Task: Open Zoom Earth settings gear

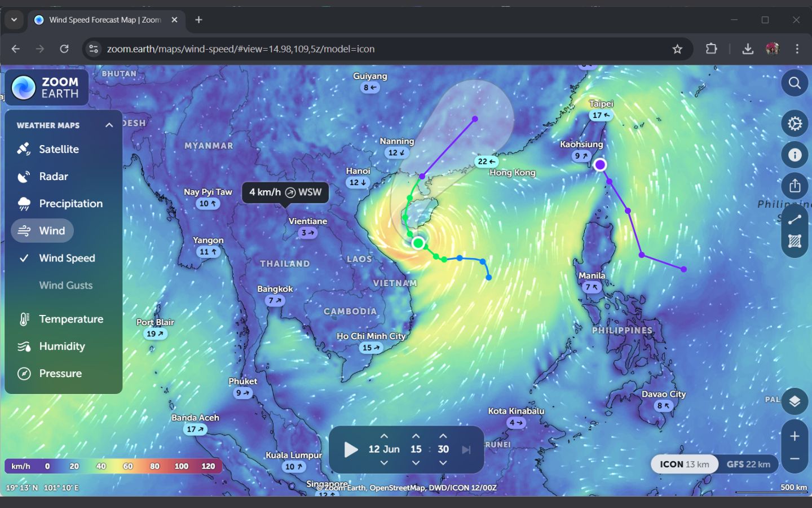Action: (795, 124)
